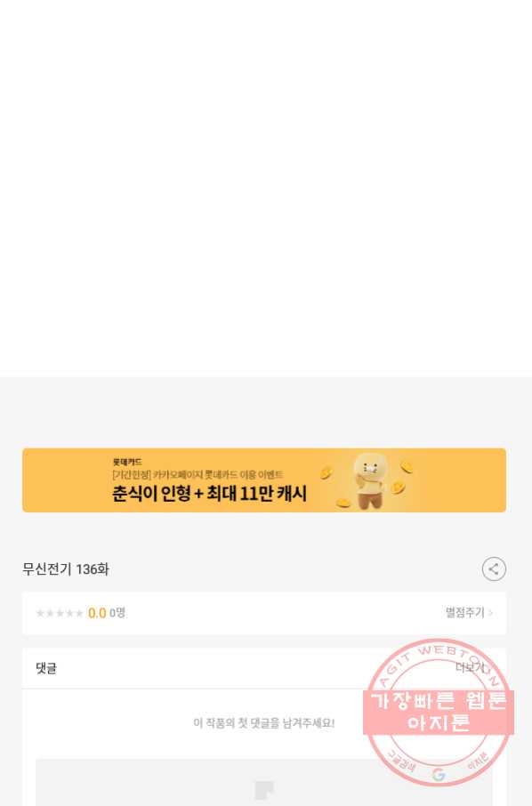This screenshot has width=532, height=806.
Task: Select the fifth gray rating star
Action: click(78, 613)
